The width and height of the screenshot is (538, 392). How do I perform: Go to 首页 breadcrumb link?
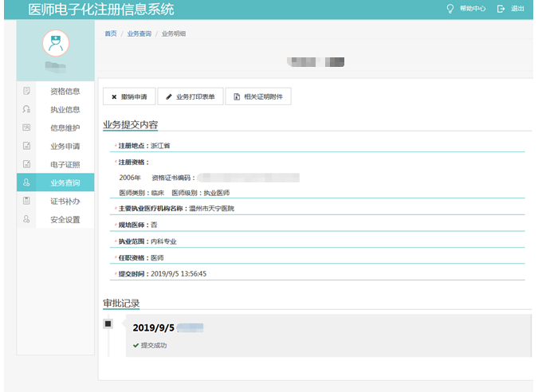110,33
